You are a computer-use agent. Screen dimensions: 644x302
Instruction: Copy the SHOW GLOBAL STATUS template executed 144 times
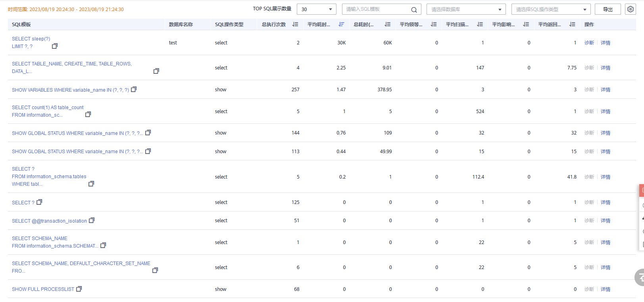[148, 133]
